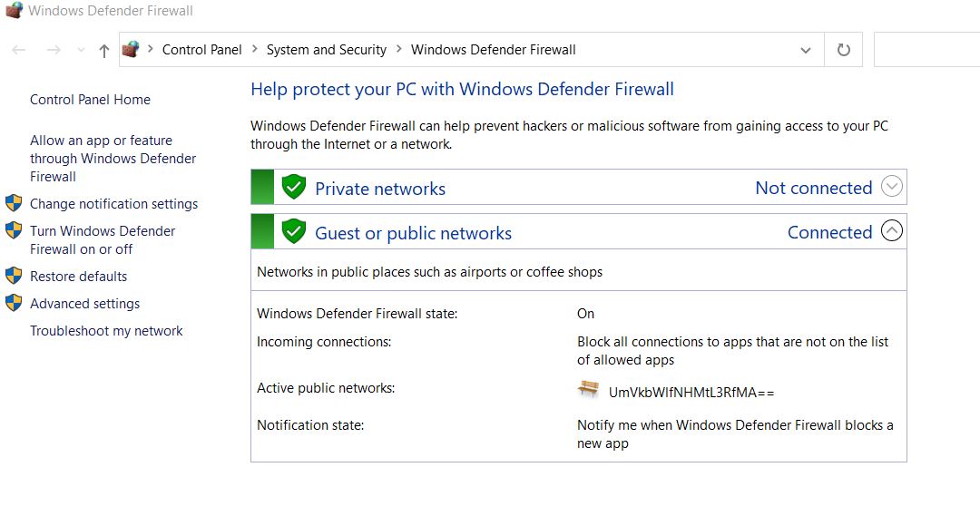The height and width of the screenshot is (506, 980).
Task: Refresh the Windows Defender Firewall page
Action: click(844, 50)
